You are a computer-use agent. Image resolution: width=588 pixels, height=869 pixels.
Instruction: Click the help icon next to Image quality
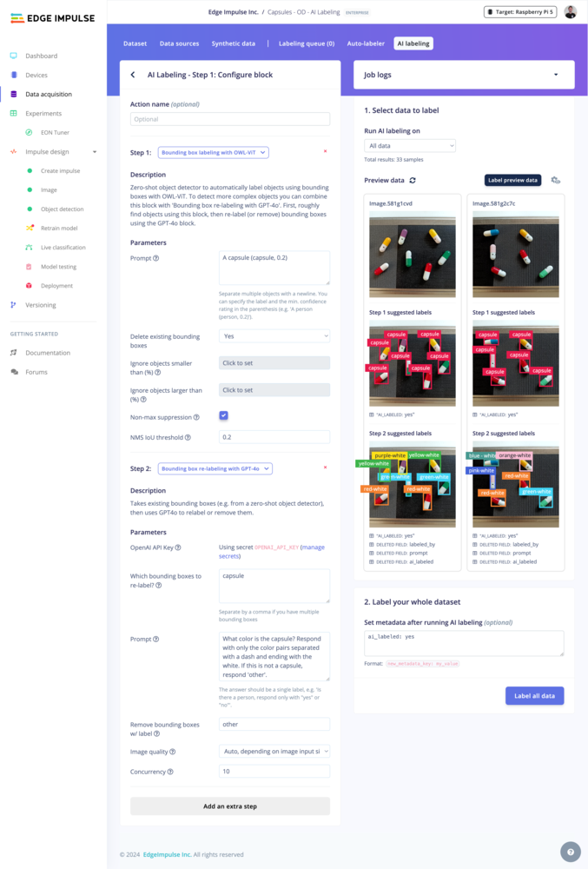[173, 752]
